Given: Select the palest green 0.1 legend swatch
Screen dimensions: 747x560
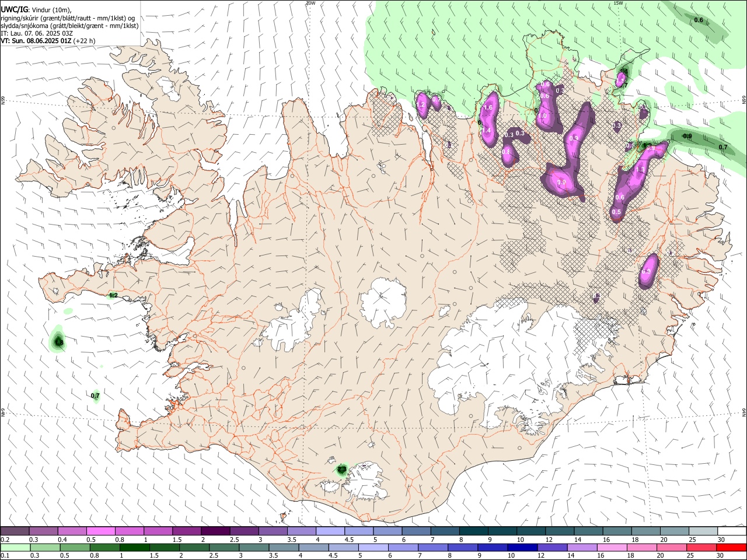Looking at the screenshot, I should 15,547.
